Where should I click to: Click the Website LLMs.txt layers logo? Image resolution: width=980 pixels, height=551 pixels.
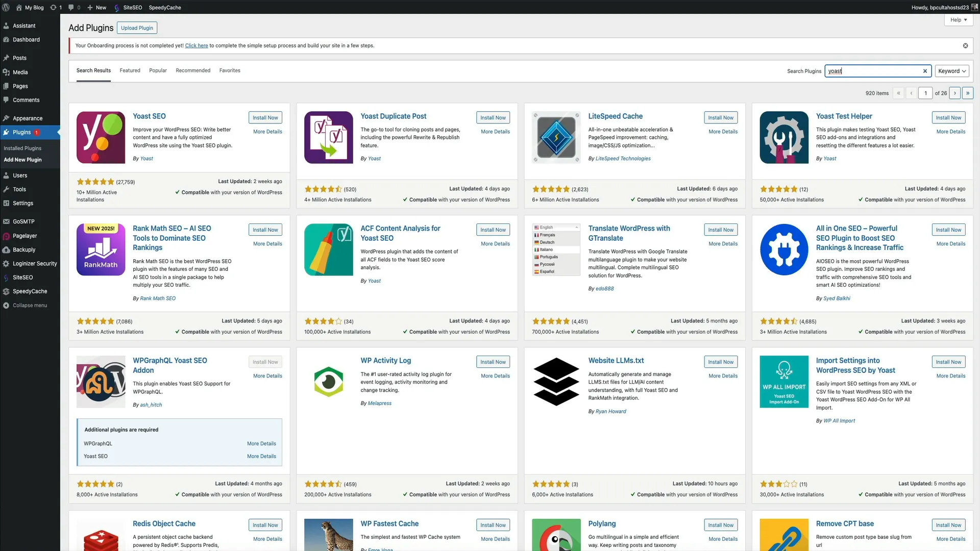[x=556, y=382]
